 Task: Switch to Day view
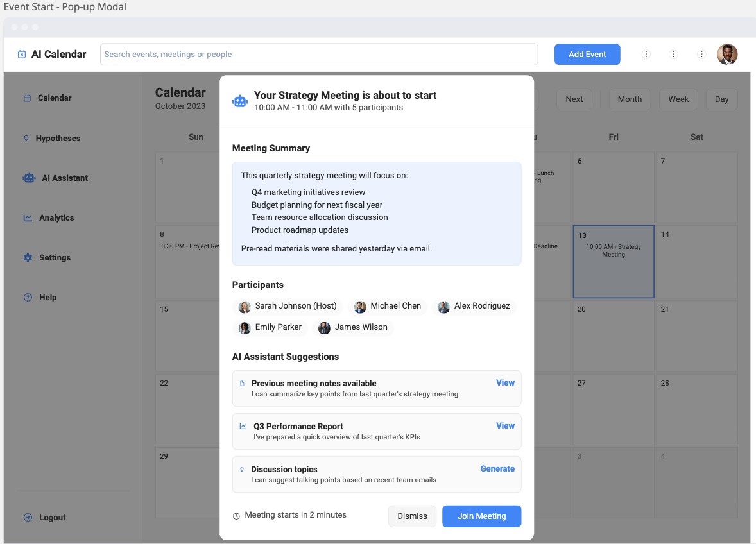point(721,99)
